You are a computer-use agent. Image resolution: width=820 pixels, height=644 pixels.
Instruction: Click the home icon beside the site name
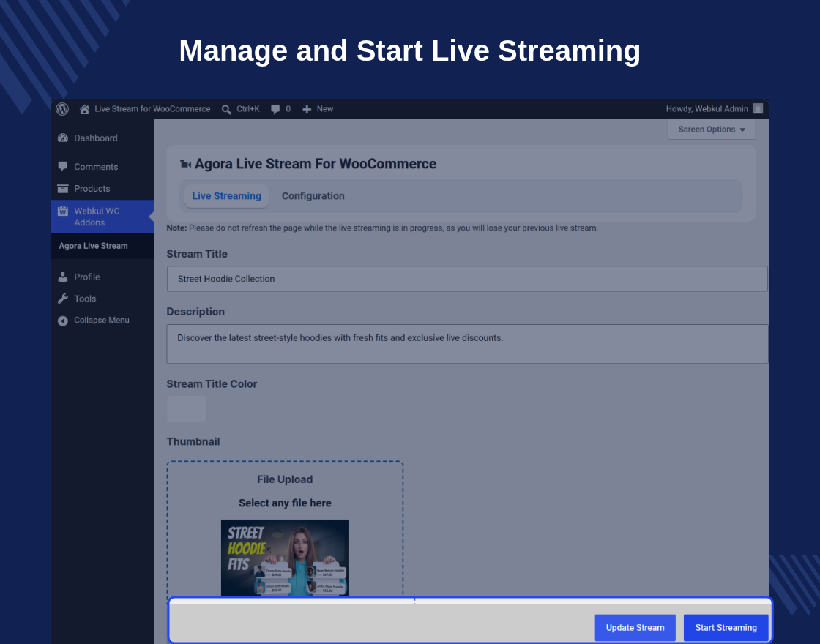[84, 109]
